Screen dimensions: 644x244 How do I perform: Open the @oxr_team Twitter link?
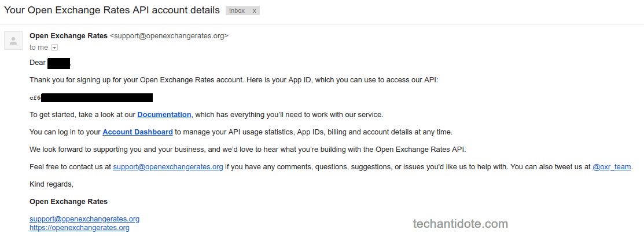pos(612,167)
